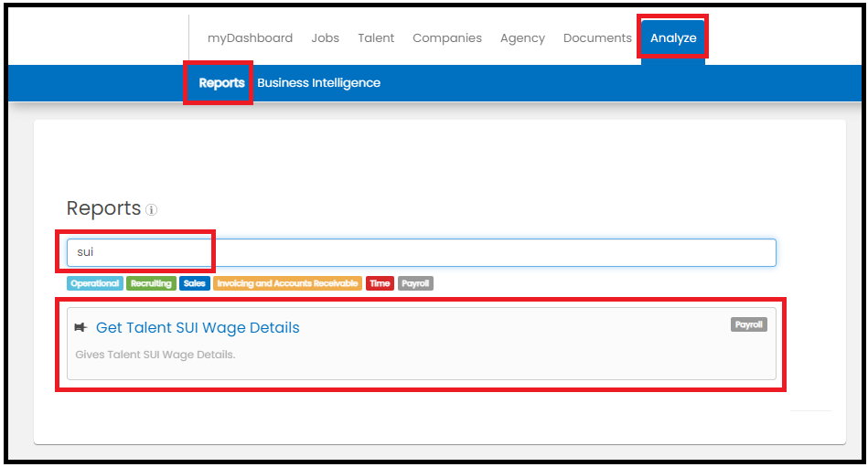Filter reports by Operational tag
This screenshot has height=467, width=868.
pos(94,283)
